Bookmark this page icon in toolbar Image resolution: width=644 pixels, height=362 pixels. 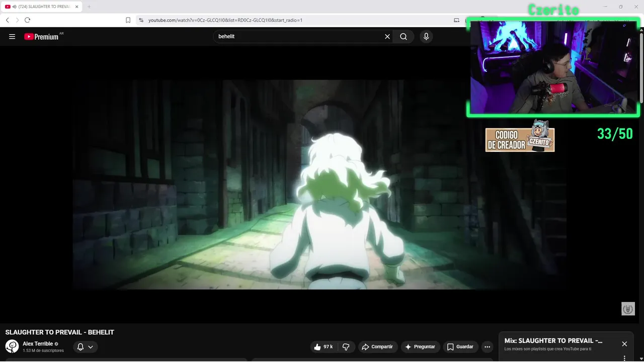(x=128, y=20)
